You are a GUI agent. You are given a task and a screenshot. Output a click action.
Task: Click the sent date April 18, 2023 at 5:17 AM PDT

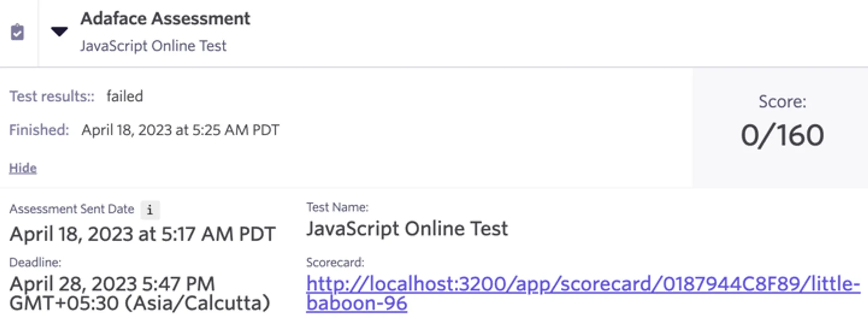pos(142,234)
